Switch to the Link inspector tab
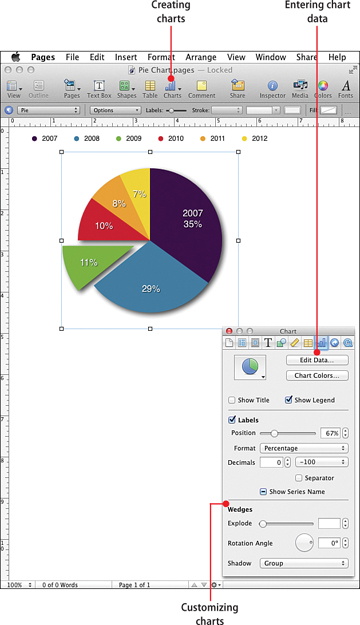This screenshot has height=625, width=360. tap(335, 342)
